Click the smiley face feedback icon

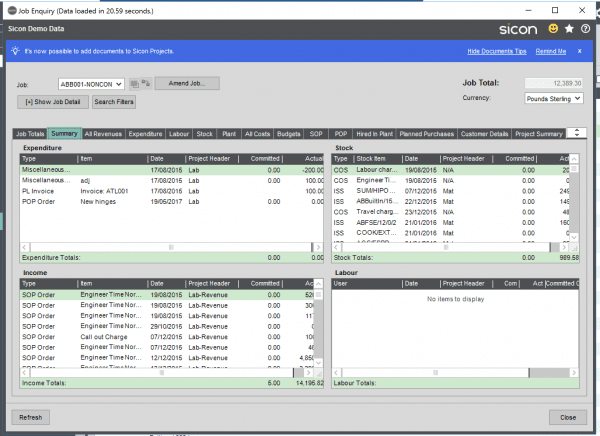553,29
